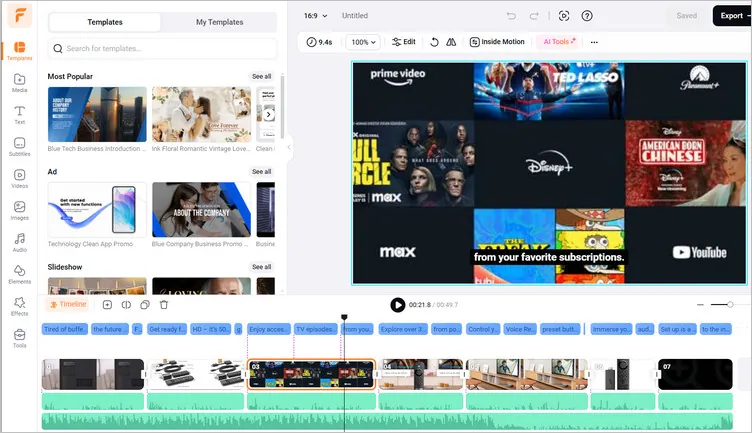Screen dimensions: 752x433
Task: Open the Videos sidebar panel
Action: [x=19, y=179]
